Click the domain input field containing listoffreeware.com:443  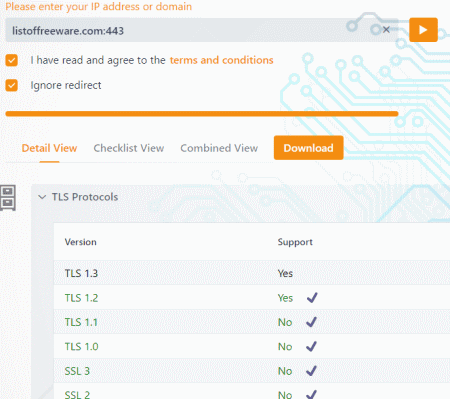(x=202, y=30)
